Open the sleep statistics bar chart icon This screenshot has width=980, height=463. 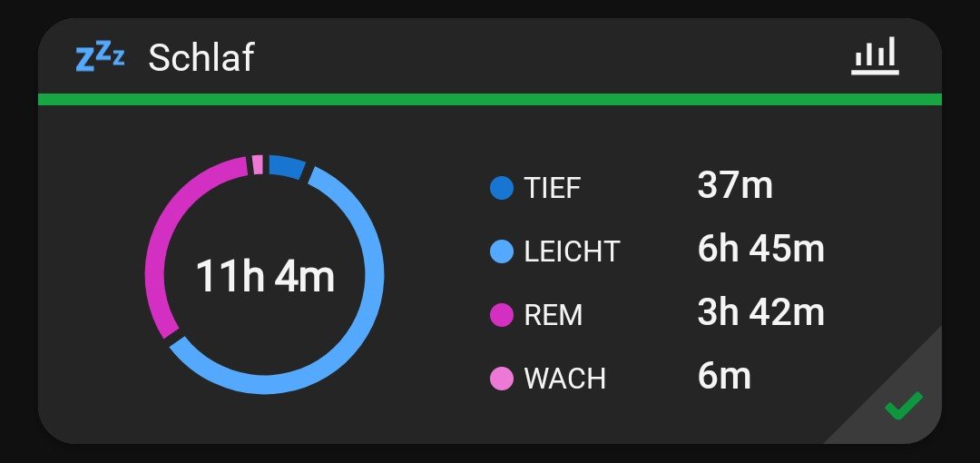pos(875,56)
